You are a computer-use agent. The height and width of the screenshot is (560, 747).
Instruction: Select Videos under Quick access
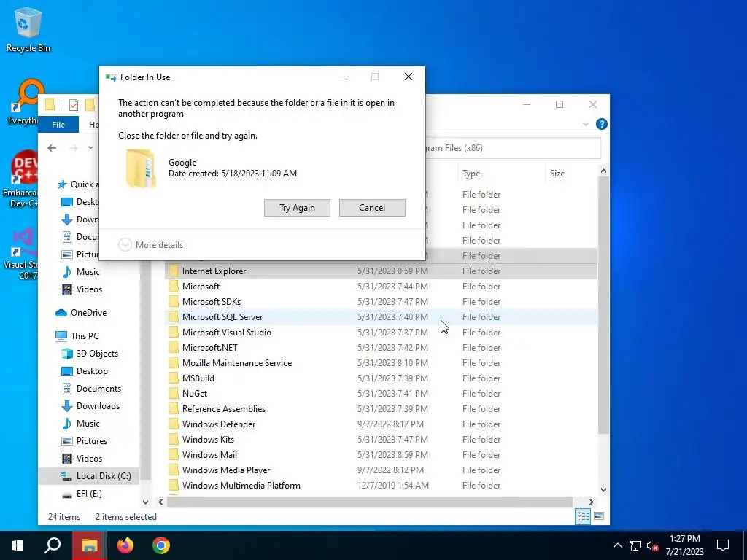point(89,289)
